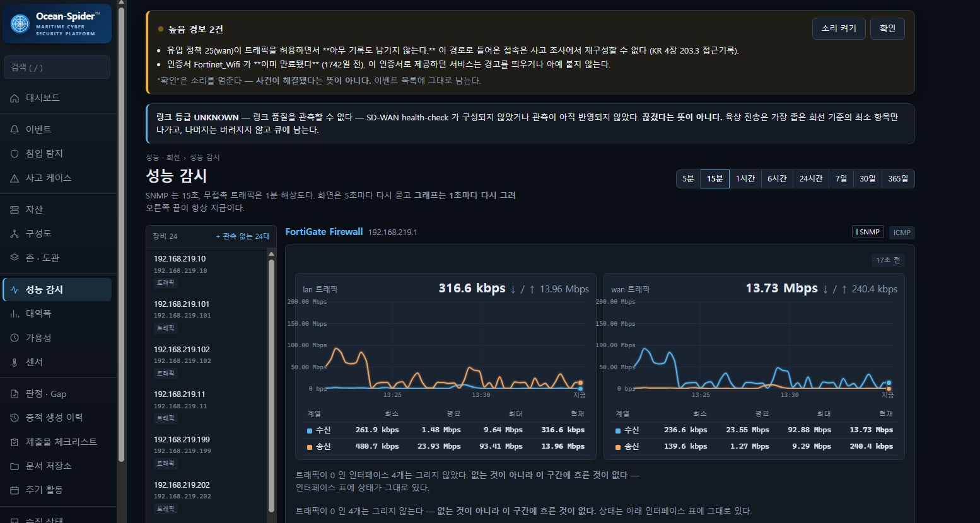Click the 장비 24 list header

click(x=165, y=236)
